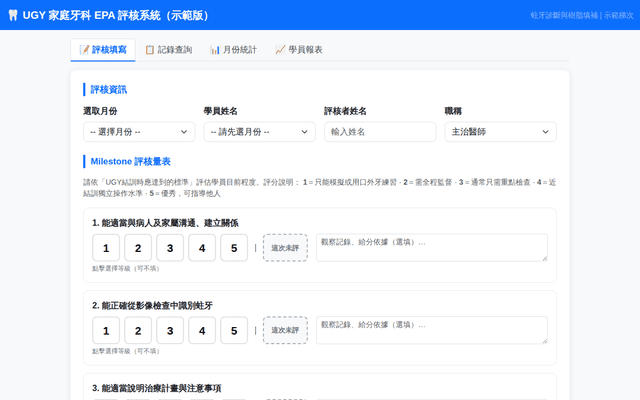Select score 1 for item 1 溝通
Viewport: 640px width, 400px height.
(x=106, y=248)
